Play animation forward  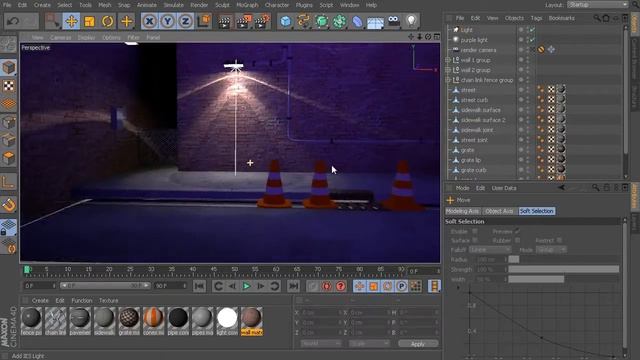tap(247, 286)
